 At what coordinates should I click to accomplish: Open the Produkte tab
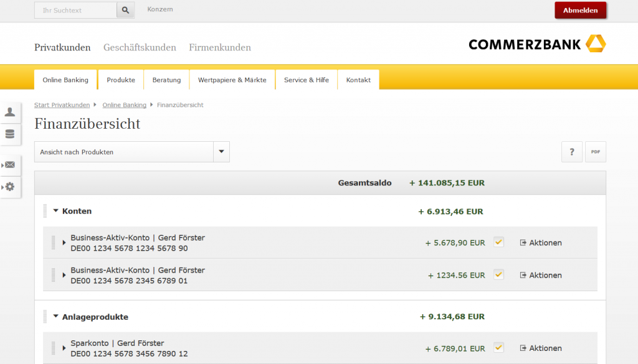coord(121,80)
